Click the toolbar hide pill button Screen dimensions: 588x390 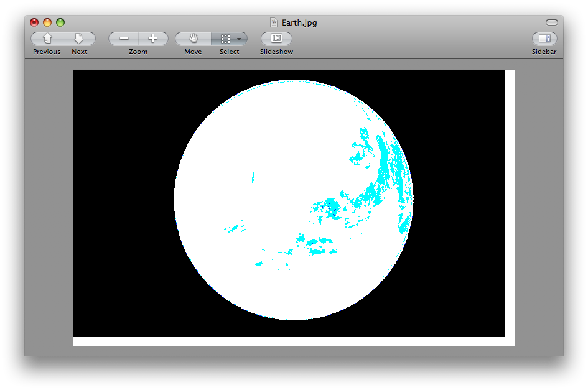tap(552, 22)
